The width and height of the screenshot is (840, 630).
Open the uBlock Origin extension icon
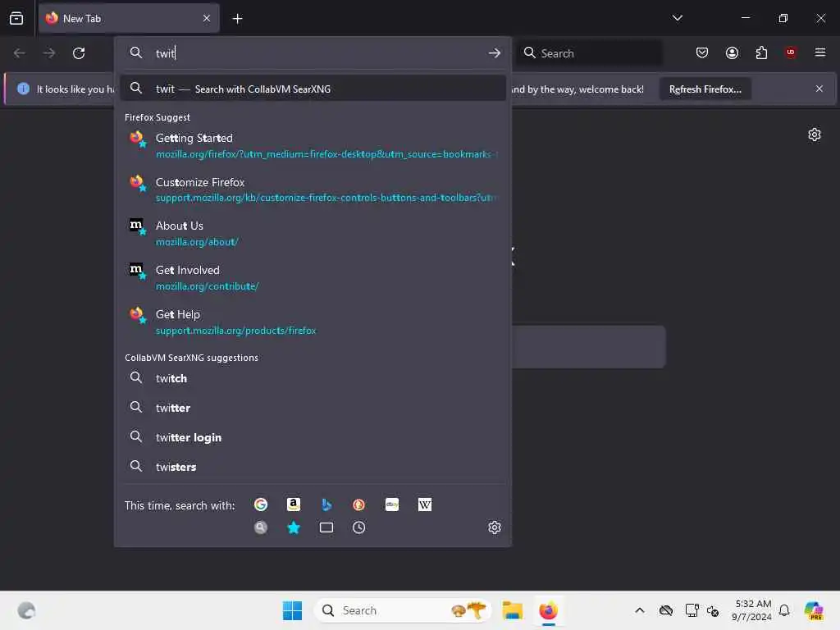[791, 52]
